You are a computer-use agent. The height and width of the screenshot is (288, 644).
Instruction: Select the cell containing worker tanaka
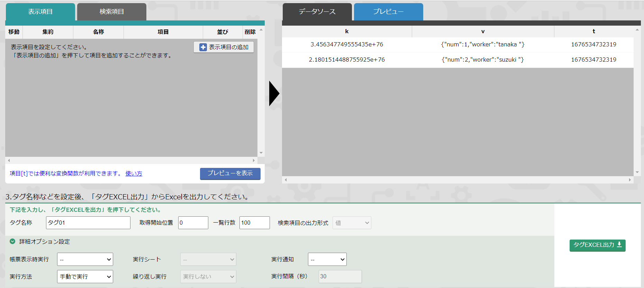click(x=483, y=45)
